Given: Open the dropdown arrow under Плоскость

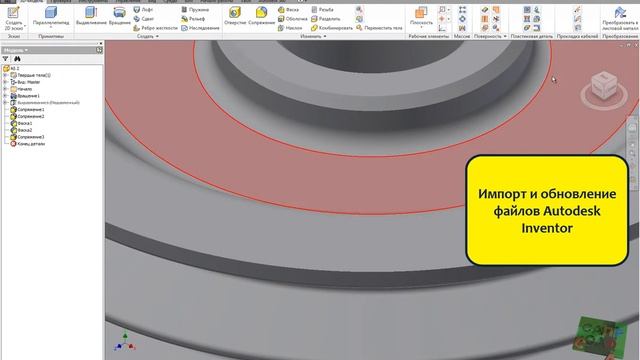Looking at the screenshot, I should (x=421, y=27).
